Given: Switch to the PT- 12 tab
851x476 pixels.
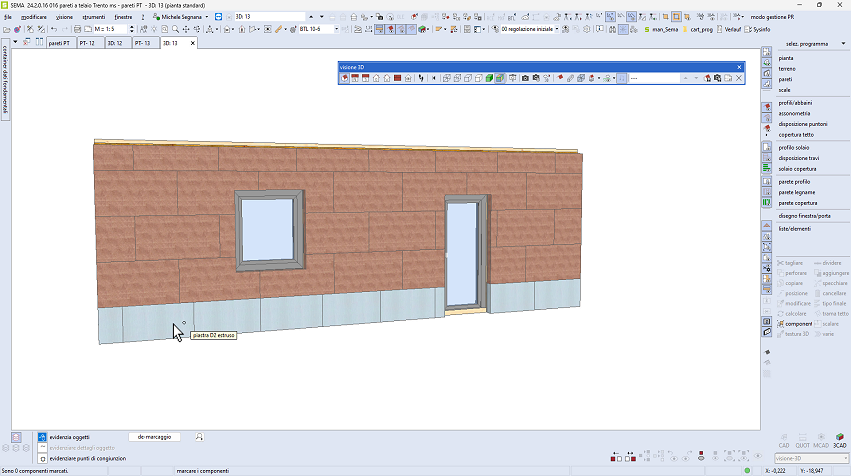Looking at the screenshot, I should tap(86, 43).
